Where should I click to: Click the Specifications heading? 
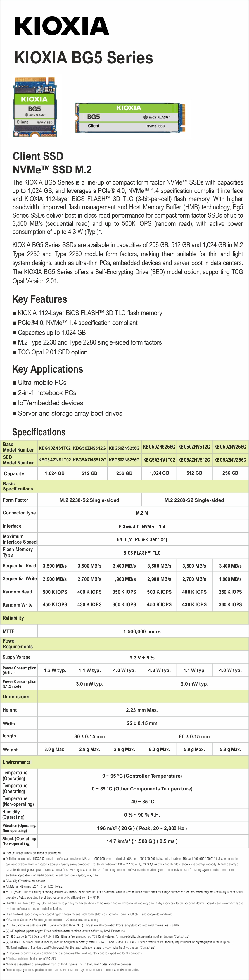tap(39, 432)
